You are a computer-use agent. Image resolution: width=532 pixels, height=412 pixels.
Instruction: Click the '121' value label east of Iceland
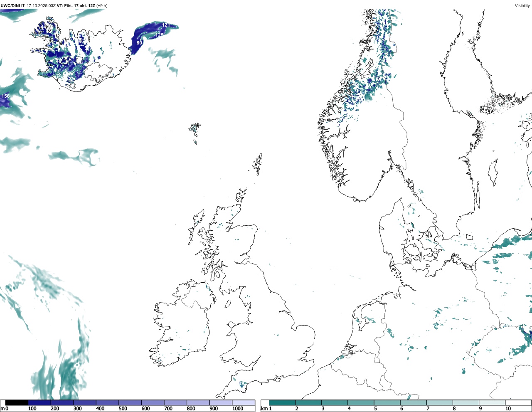[x=165, y=25]
